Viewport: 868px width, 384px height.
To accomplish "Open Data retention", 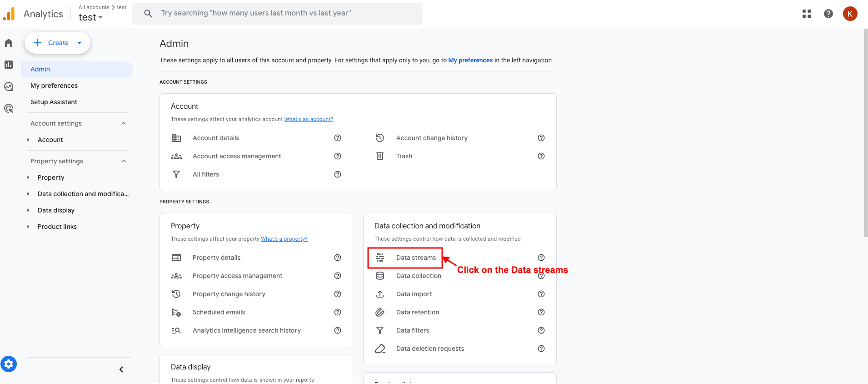I will click(x=418, y=312).
